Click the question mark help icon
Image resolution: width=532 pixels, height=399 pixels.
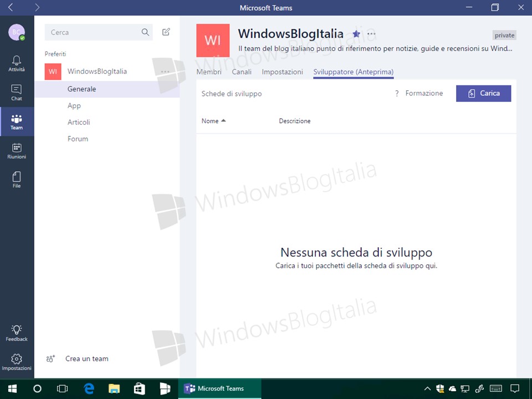click(x=397, y=93)
